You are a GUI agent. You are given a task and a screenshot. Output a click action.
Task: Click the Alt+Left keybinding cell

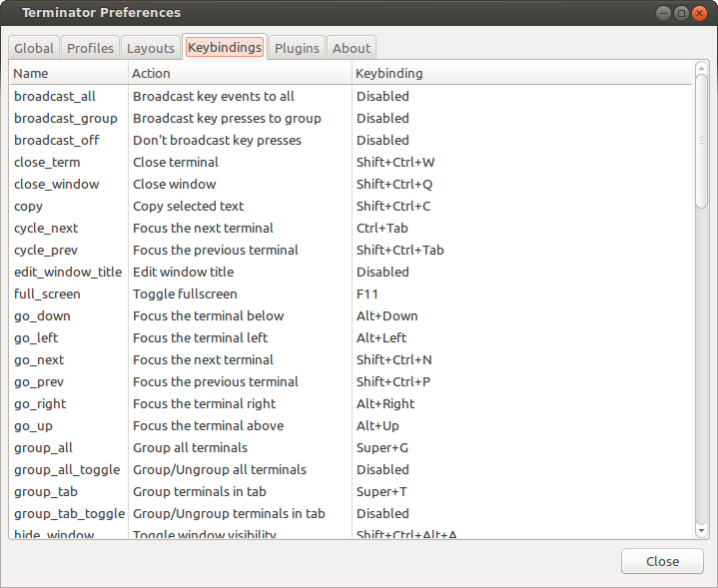point(381,338)
